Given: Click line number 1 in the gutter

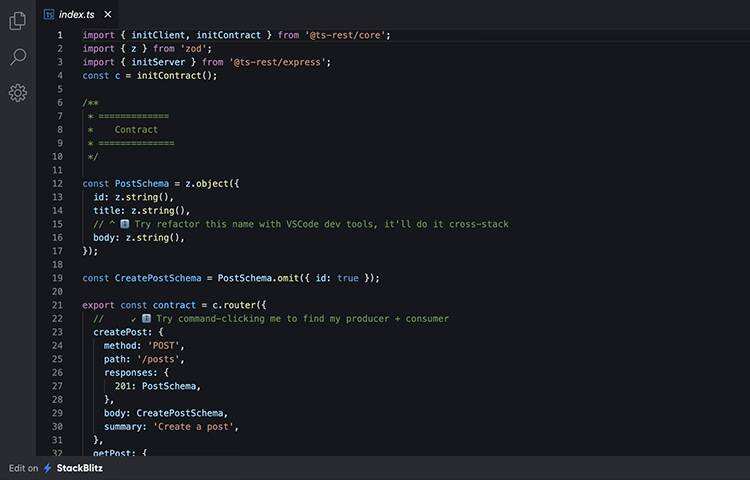Looking at the screenshot, I should [60, 35].
